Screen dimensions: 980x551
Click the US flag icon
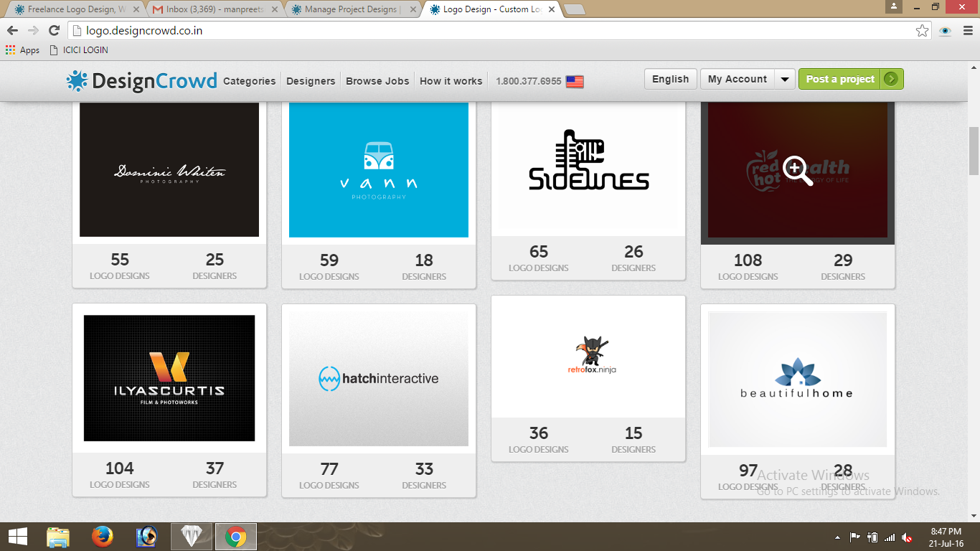(x=574, y=81)
